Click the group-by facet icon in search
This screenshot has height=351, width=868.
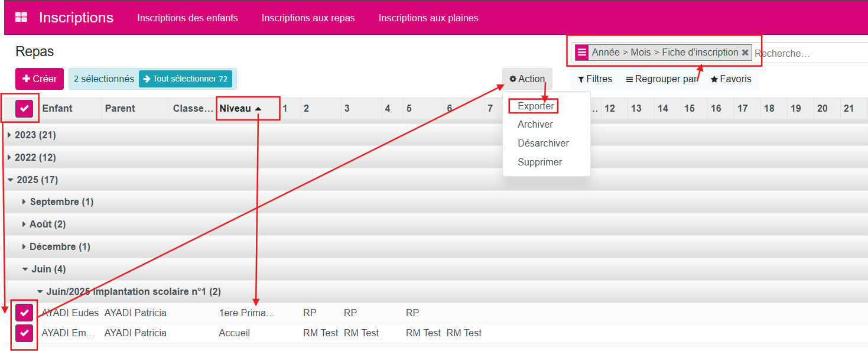pyautogui.click(x=582, y=53)
